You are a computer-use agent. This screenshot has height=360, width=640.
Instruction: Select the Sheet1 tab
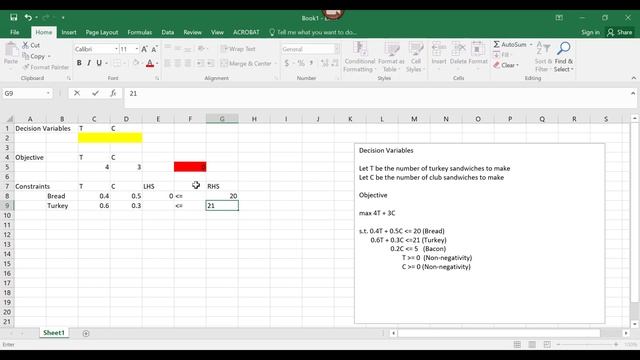(x=54, y=333)
